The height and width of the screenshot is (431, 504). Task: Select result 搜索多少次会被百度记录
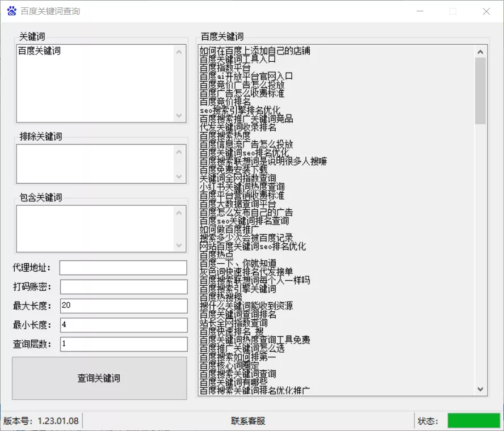point(246,238)
